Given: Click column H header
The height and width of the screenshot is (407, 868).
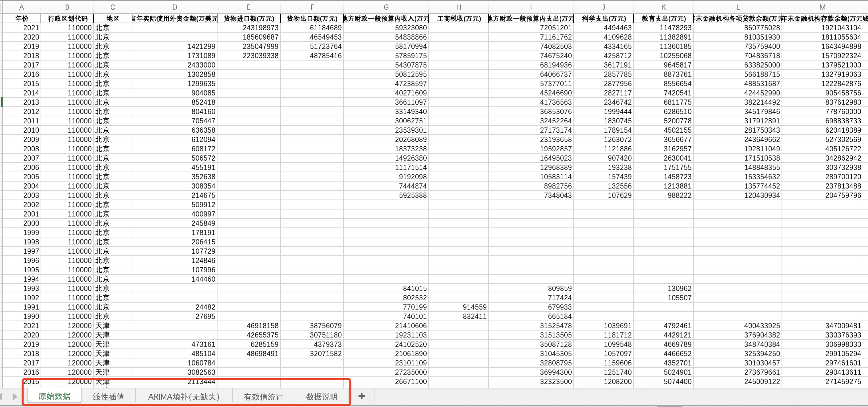Looking at the screenshot, I should (x=459, y=7).
